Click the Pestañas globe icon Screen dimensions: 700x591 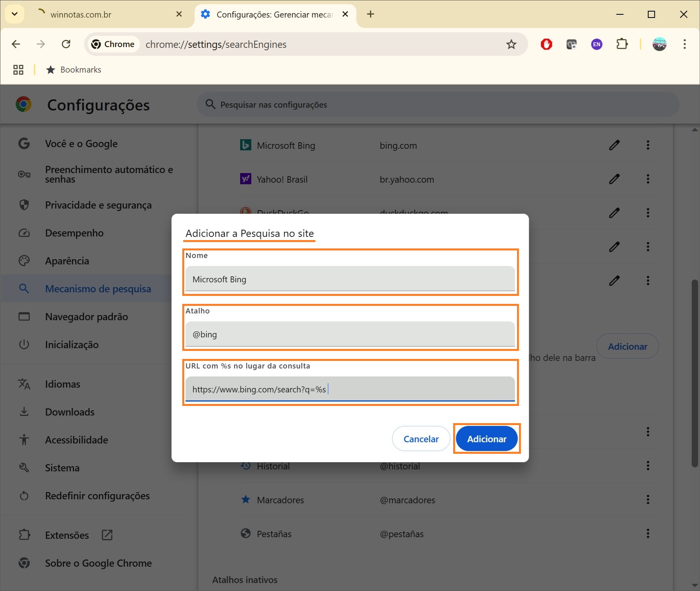click(246, 533)
